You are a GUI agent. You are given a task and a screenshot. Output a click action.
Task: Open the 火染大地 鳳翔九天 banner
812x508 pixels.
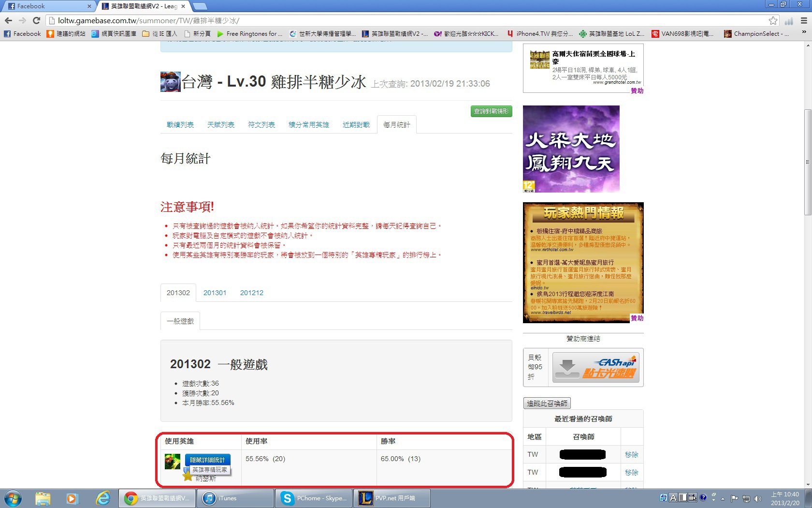pyautogui.click(x=571, y=149)
